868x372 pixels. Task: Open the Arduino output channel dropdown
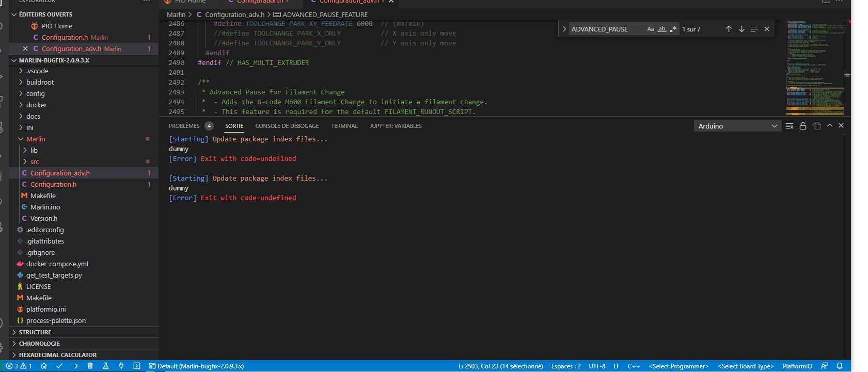pyautogui.click(x=737, y=126)
